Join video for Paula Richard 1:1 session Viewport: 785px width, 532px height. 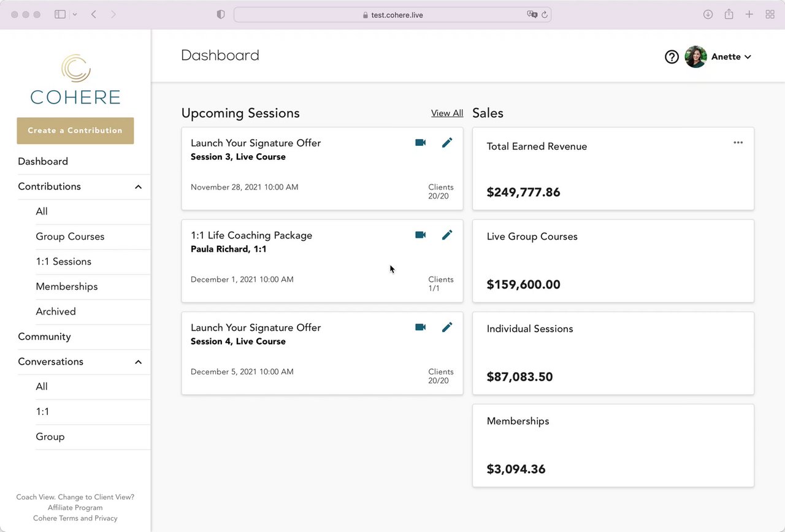pyautogui.click(x=420, y=235)
